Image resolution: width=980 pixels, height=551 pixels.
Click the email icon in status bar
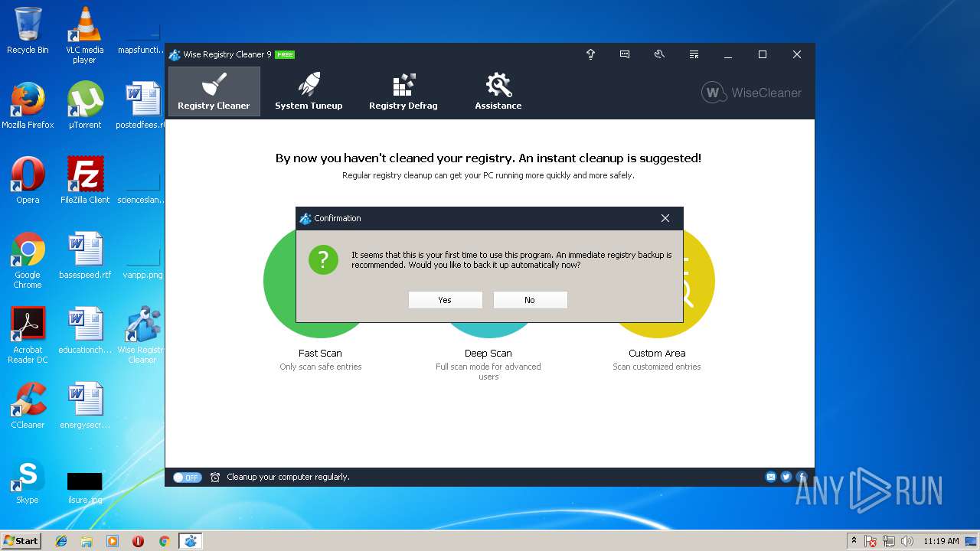point(771,477)
